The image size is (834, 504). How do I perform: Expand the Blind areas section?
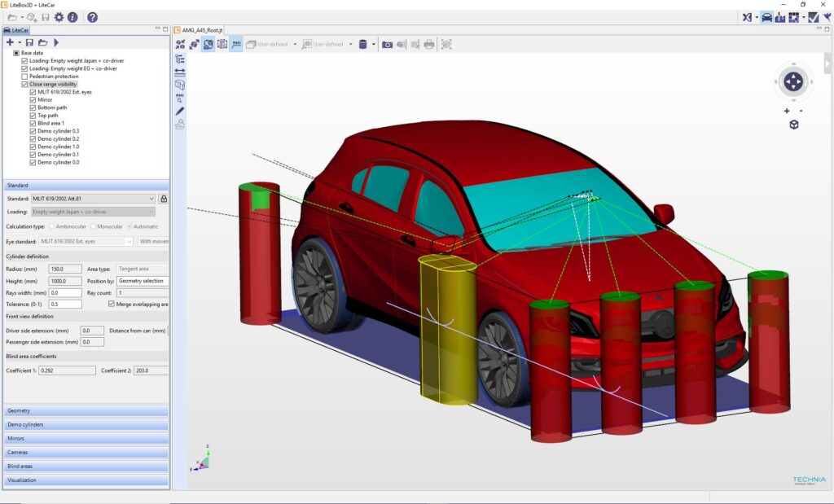pyautogui.click(x=86, y=466)
